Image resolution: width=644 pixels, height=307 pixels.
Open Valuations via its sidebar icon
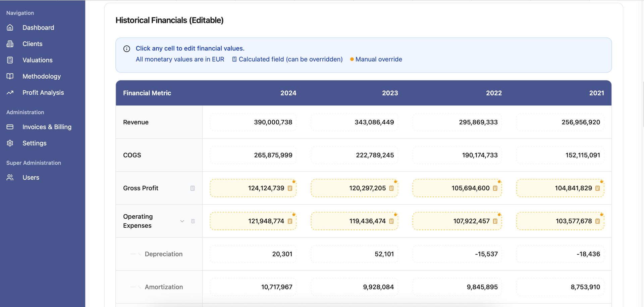pos(10,60)
